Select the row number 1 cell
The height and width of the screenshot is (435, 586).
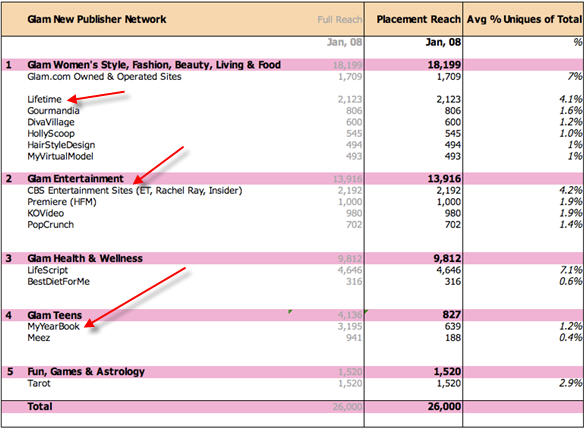pos(9,65)
